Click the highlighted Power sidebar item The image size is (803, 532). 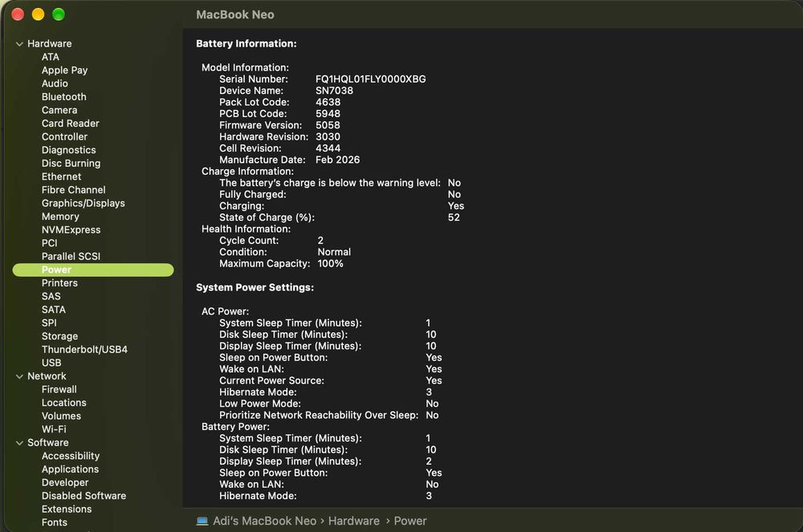coord(93,270)
